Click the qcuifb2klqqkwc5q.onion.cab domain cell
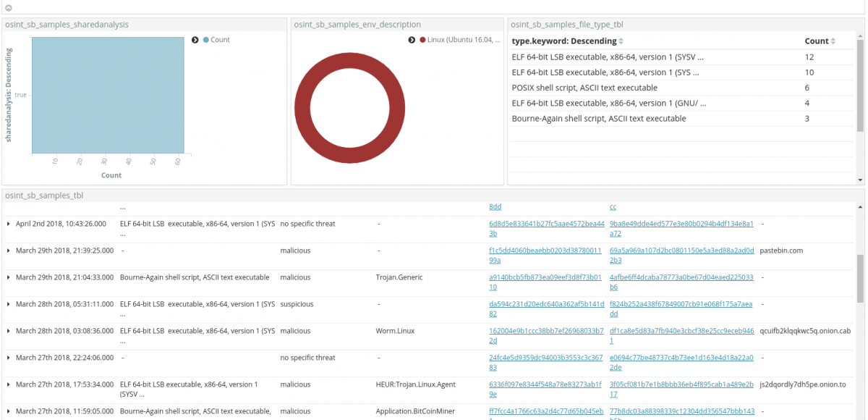Screen dimensions: 868x420 click(805, 331)
